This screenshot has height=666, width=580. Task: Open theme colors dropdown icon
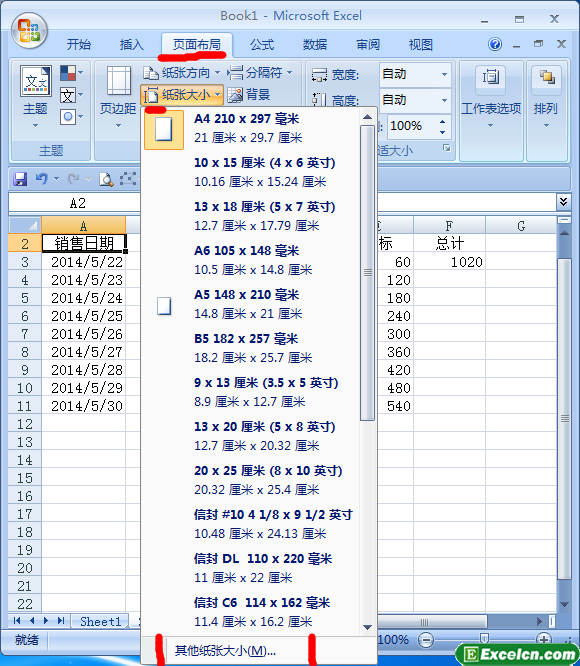tap(70, 73)
